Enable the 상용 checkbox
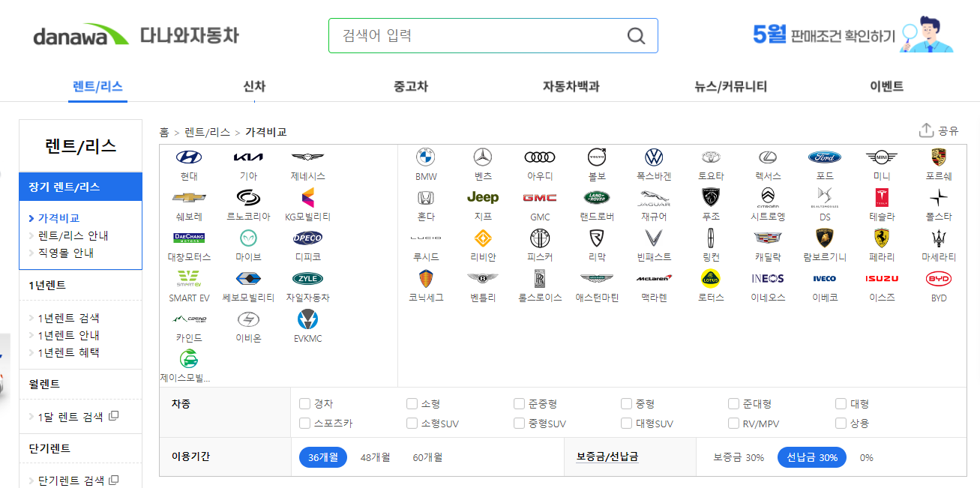The height and width of the screenshot is (488, 980). [x=841, y=424]
